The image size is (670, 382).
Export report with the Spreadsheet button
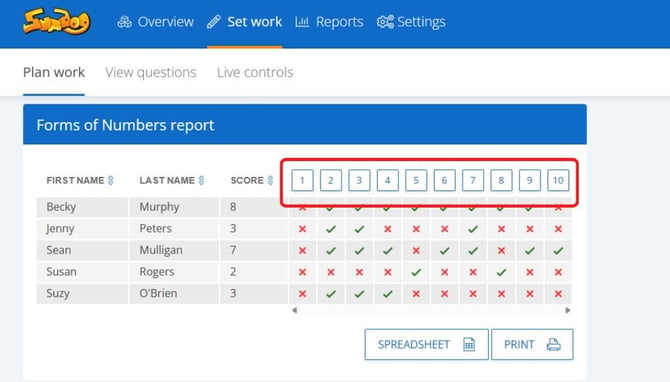[426, 344]
